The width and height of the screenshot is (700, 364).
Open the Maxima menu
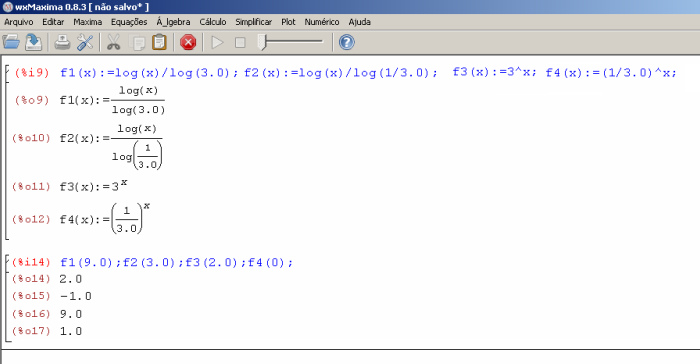[x=88, y=22]
